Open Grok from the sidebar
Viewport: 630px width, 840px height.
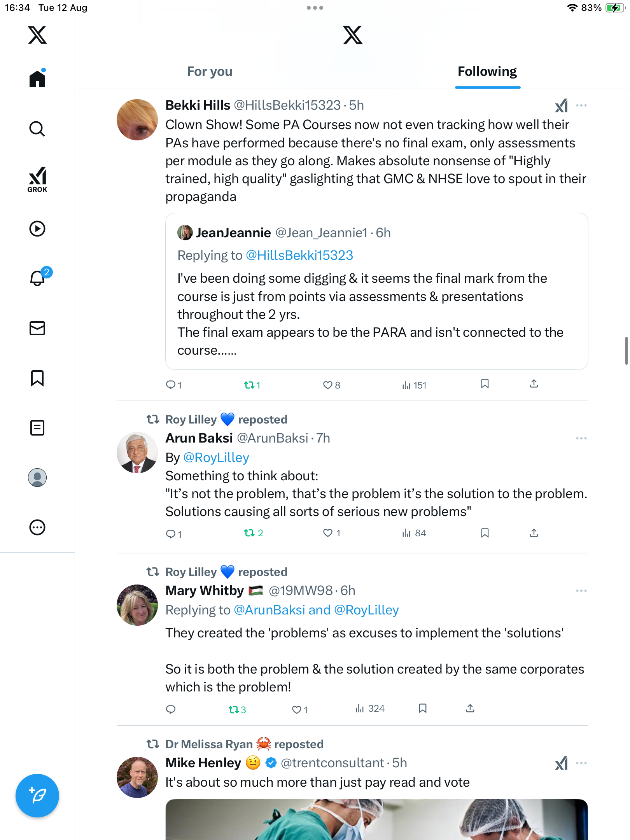pos(37,179)
